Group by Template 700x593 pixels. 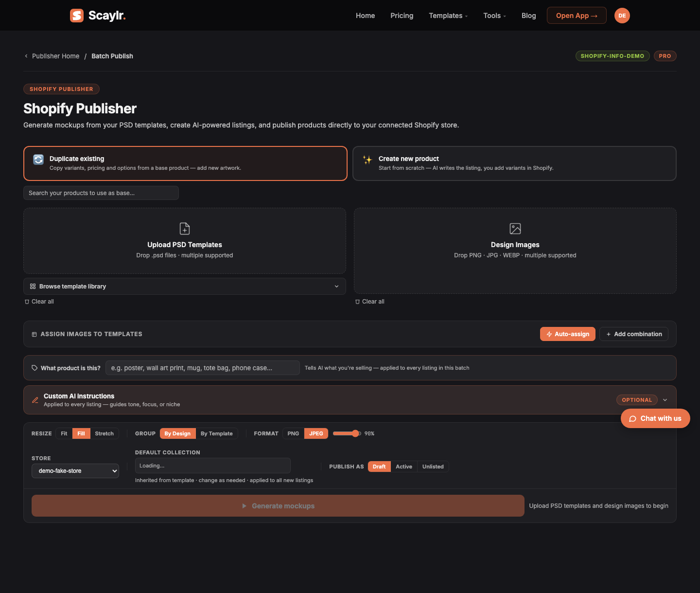click(217, 433)
